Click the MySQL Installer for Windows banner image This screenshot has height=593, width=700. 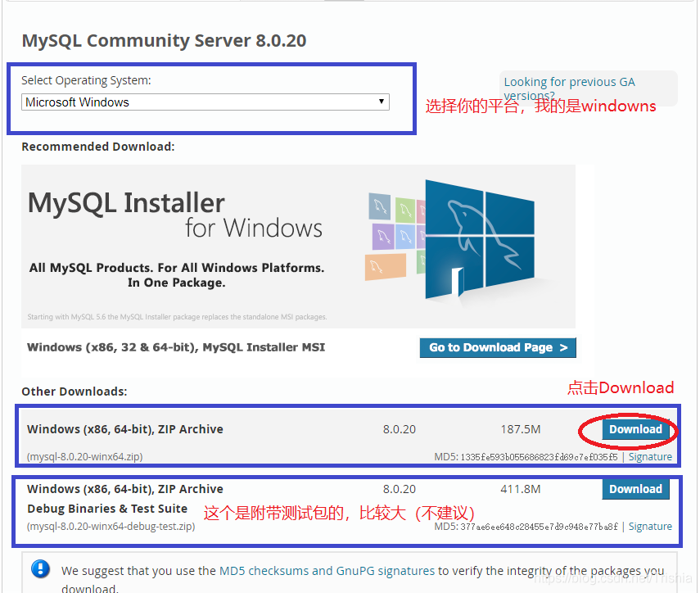[298, 247]
